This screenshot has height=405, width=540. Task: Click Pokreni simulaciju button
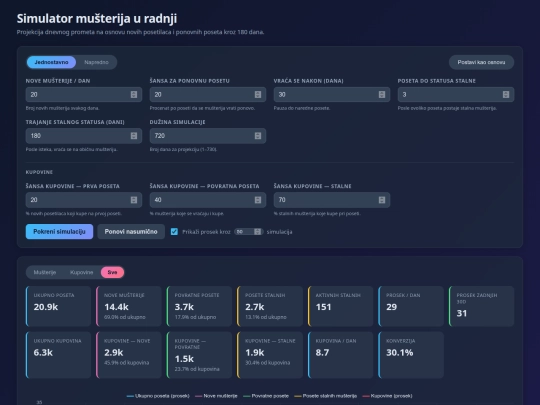click(59, 231)
